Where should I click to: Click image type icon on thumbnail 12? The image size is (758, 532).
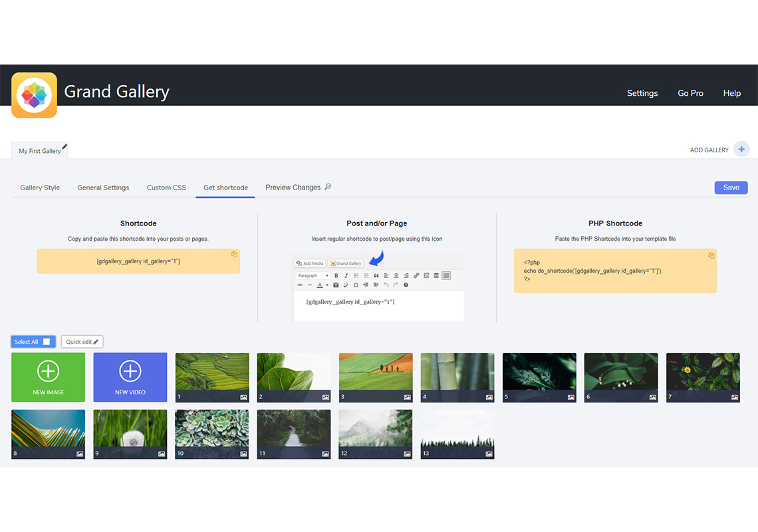pos(407,454)
